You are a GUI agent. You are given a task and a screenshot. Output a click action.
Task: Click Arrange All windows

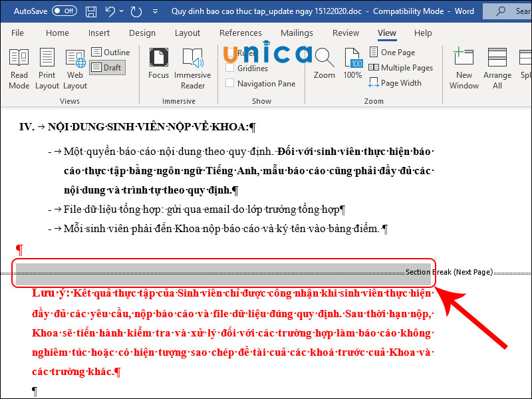(497, 69)
